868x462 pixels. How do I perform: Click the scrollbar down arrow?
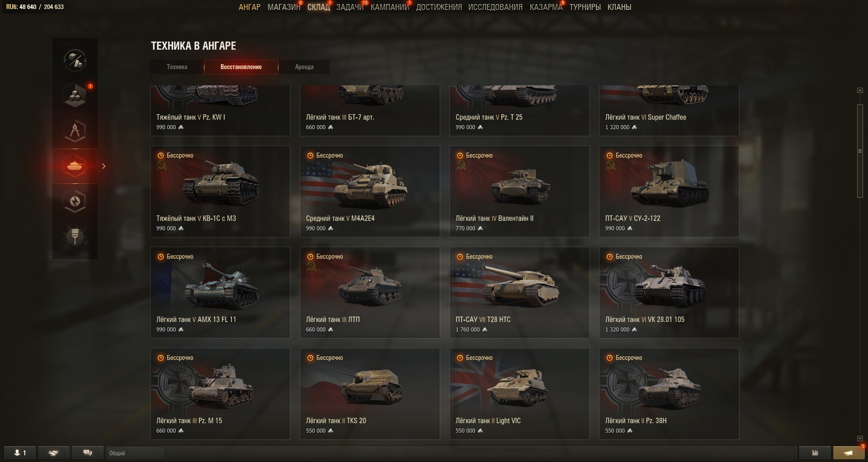[x=860, y=439]
